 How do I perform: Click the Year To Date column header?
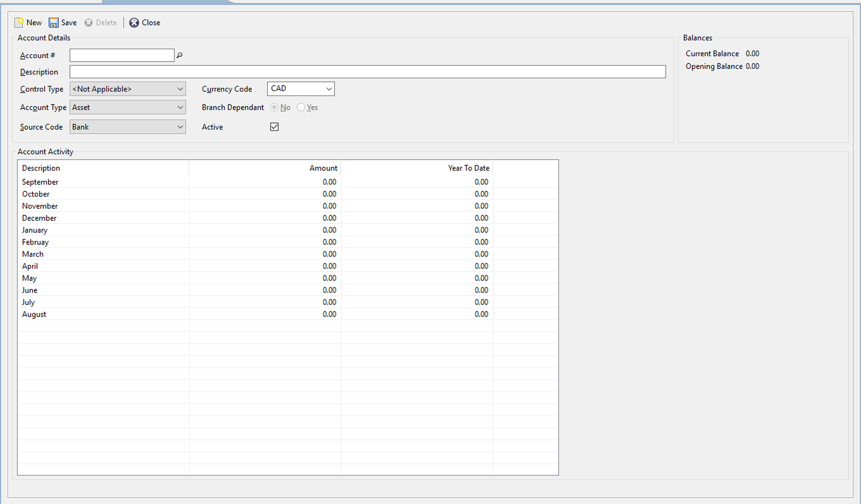417,168
